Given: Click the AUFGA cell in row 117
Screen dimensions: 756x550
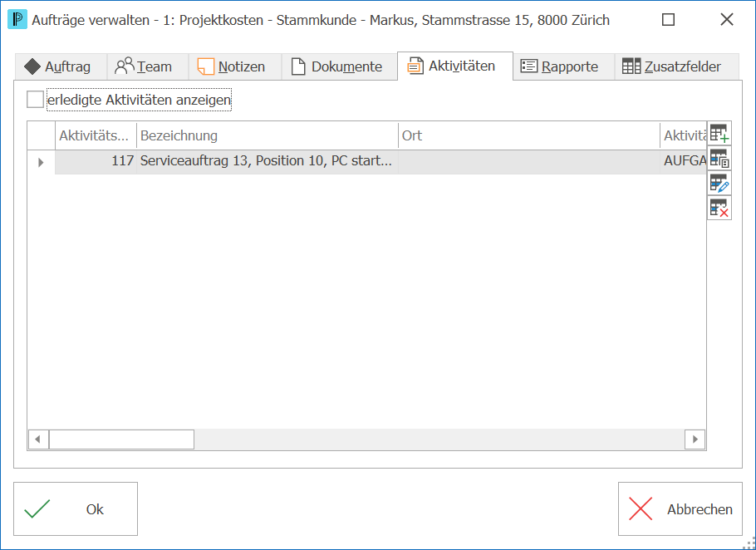Looking at the screenshot, I should point(684,161).
